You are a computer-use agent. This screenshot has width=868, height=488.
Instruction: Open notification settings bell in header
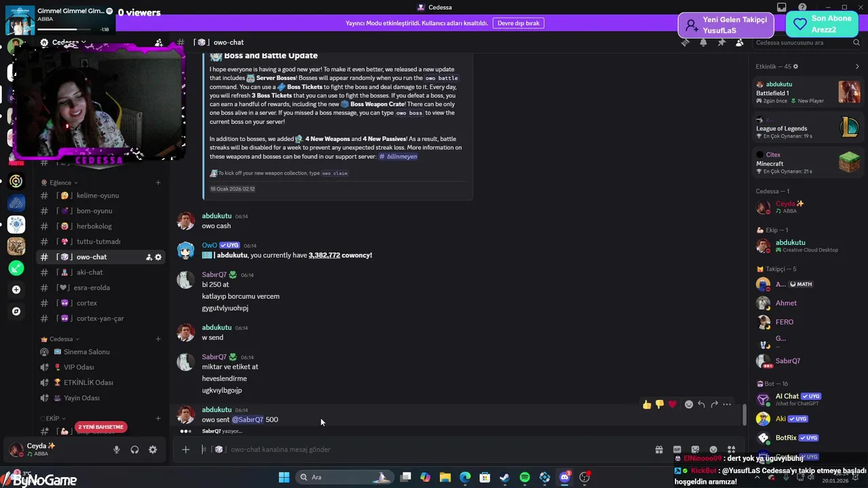click(x=703, y=42)
